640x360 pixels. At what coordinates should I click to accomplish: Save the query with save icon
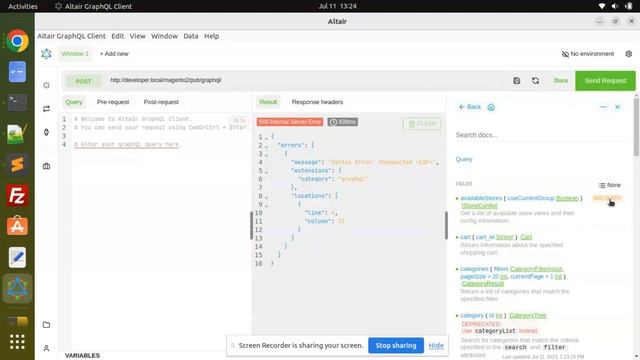517,80
